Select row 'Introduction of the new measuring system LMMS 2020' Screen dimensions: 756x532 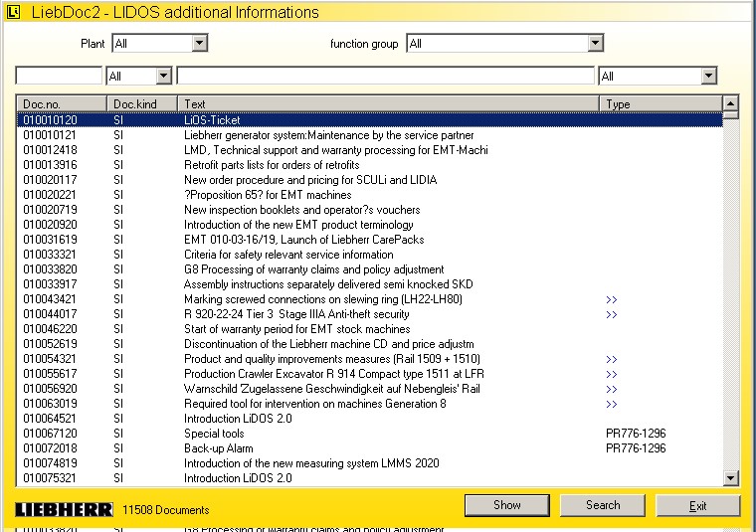click(x=370, y=463)
